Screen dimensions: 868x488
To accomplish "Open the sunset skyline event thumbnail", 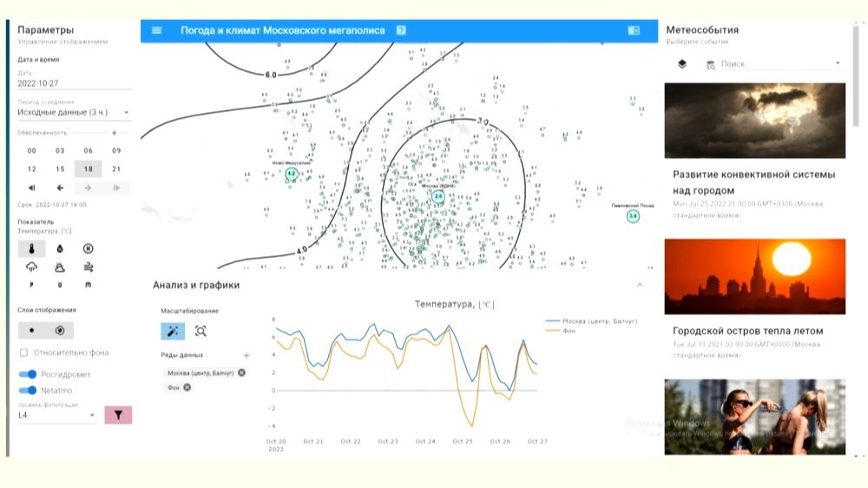I will click(x=754, y=276).
